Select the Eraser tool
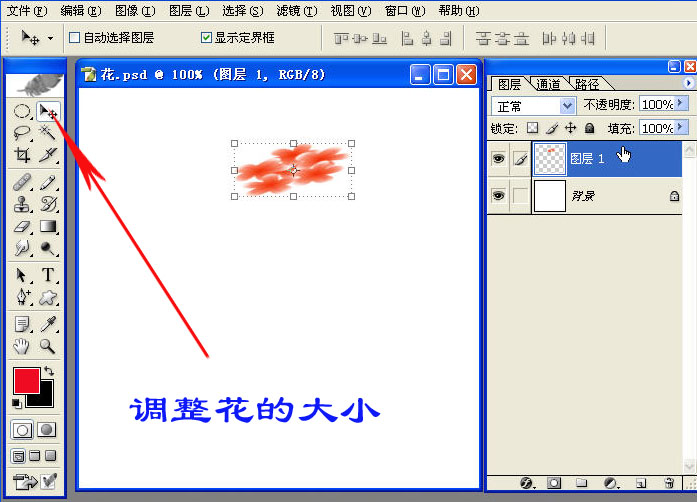697x502 pixels. pos(21,227)
